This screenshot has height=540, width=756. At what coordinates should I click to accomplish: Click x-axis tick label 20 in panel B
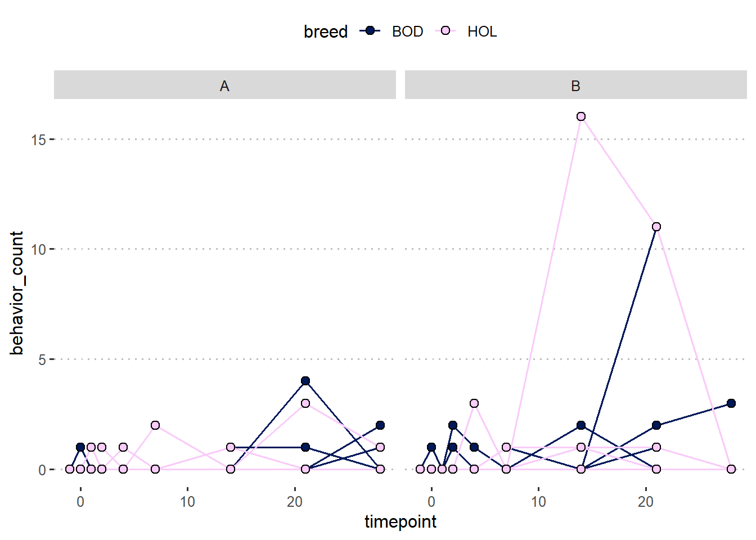645,502
